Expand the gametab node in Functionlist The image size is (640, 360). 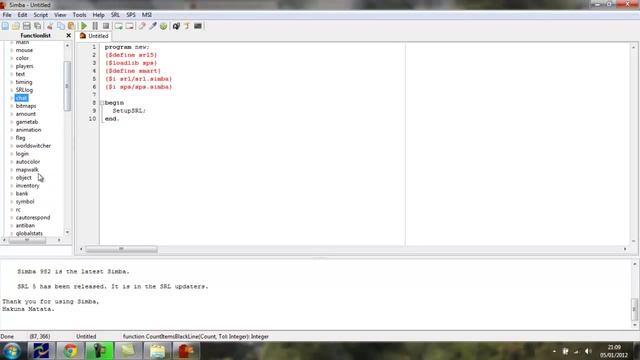12,122
